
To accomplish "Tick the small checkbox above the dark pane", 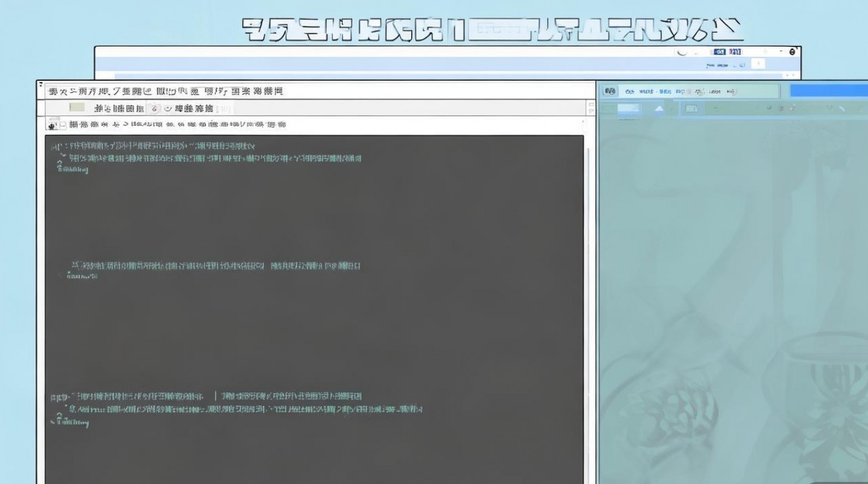I will pyautogui.click(x=63, y=124).
